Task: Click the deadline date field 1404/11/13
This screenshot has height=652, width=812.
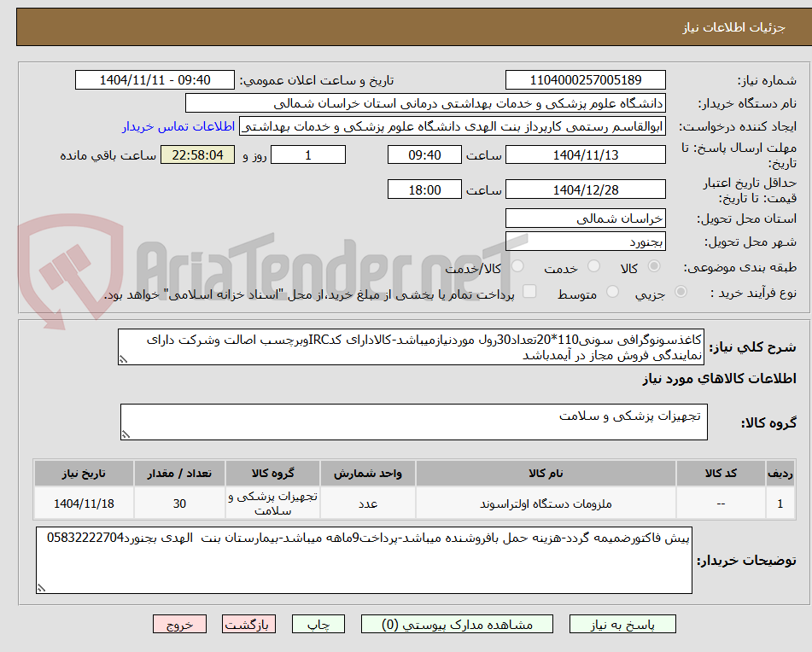Action: 586,154
